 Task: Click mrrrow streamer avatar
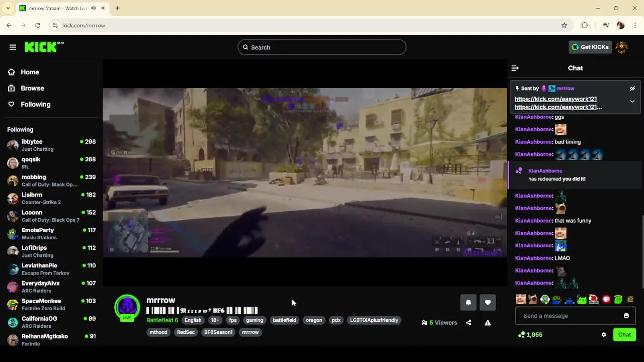[127, 307]
